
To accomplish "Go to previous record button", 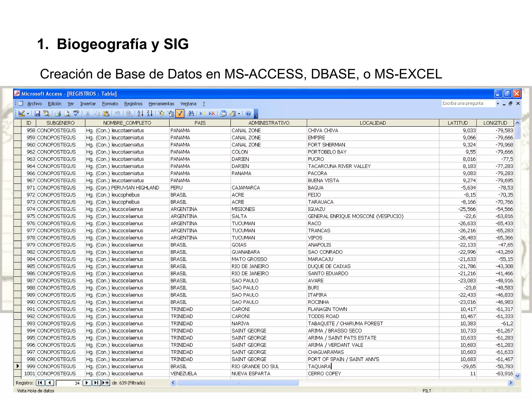I will click(x=50, y=383).
